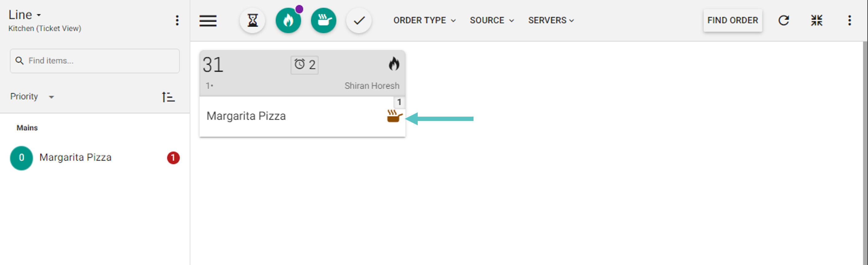Viewport: 868px width, 265px height.
Task: Click the collapse tickets icon
Action: (x=816, y=21)
